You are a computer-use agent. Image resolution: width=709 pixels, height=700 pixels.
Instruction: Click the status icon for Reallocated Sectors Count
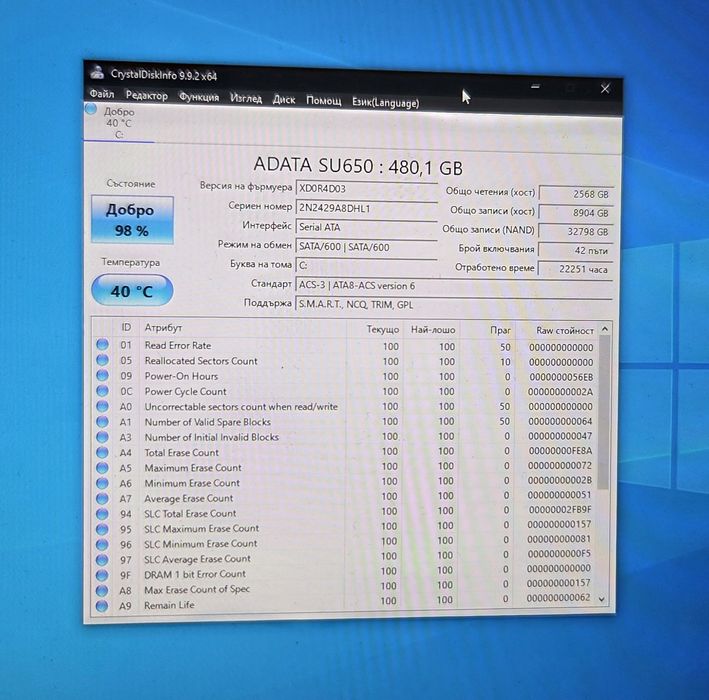pyautogui.click(x=103, y=360)
